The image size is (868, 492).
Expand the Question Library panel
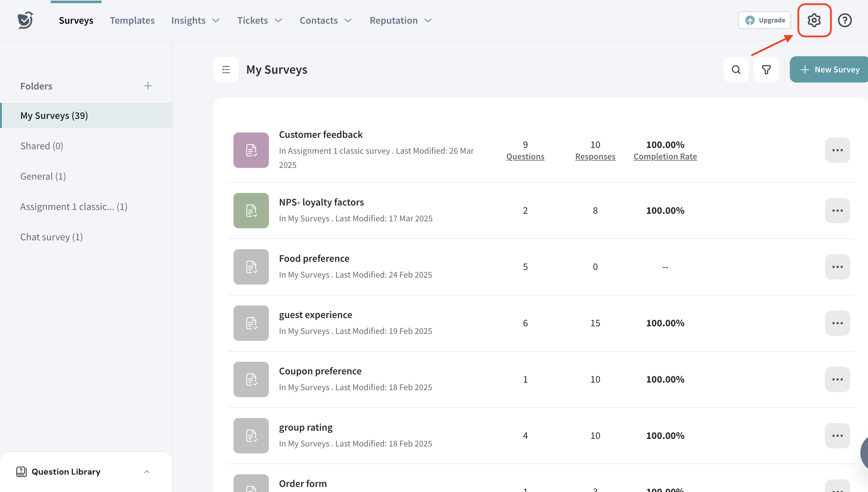[147, 472]
